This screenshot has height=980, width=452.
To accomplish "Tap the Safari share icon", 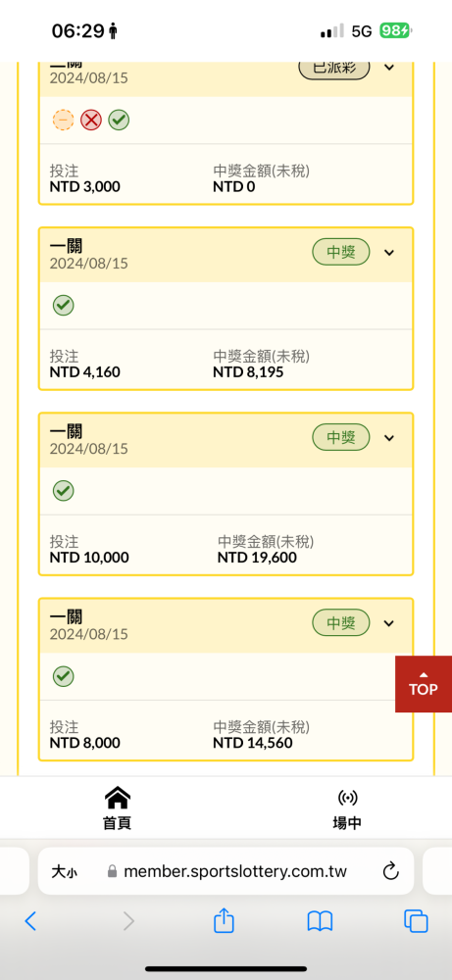I will [x=224, y=920].
